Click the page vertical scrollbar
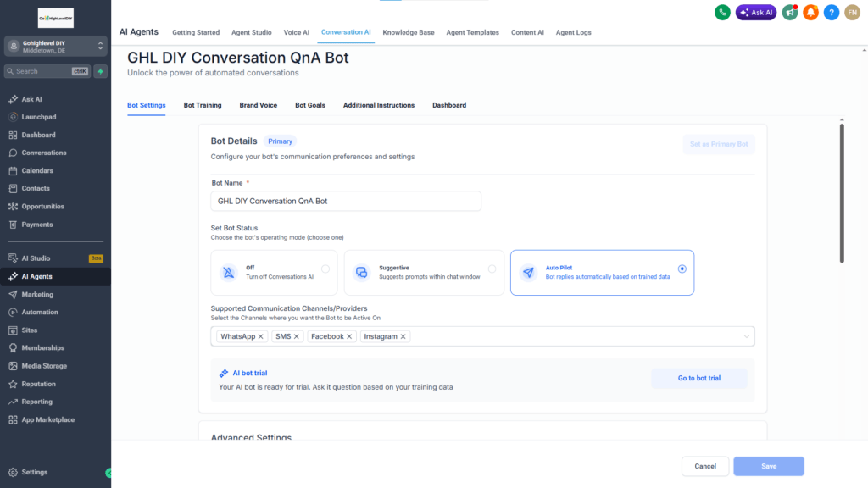The height and width of the screenshot is (488, 868). click(842, 193)
